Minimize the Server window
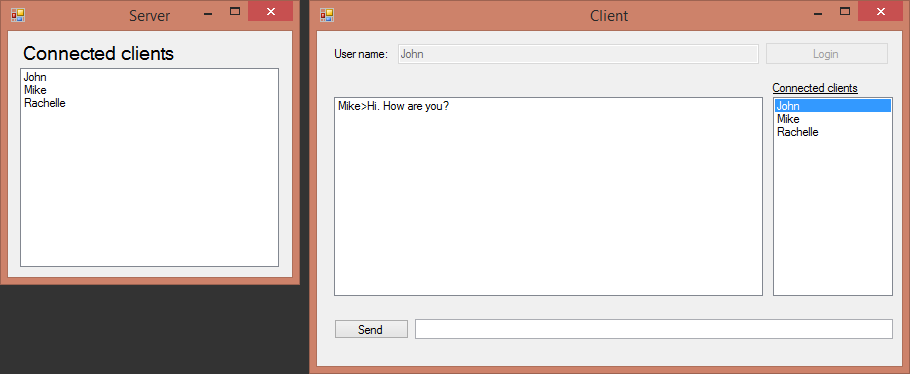 tap(208, 12)
